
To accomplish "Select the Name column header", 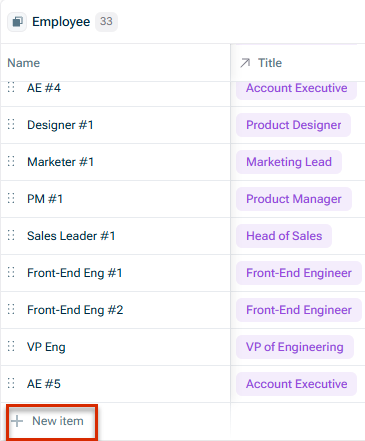I will pos(24,63).
